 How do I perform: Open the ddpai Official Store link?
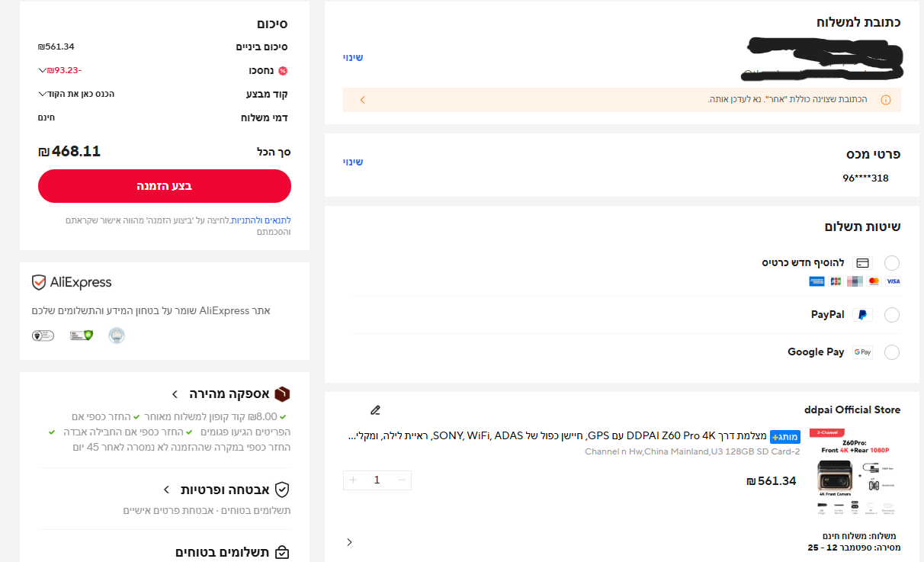tap(852, 410)
